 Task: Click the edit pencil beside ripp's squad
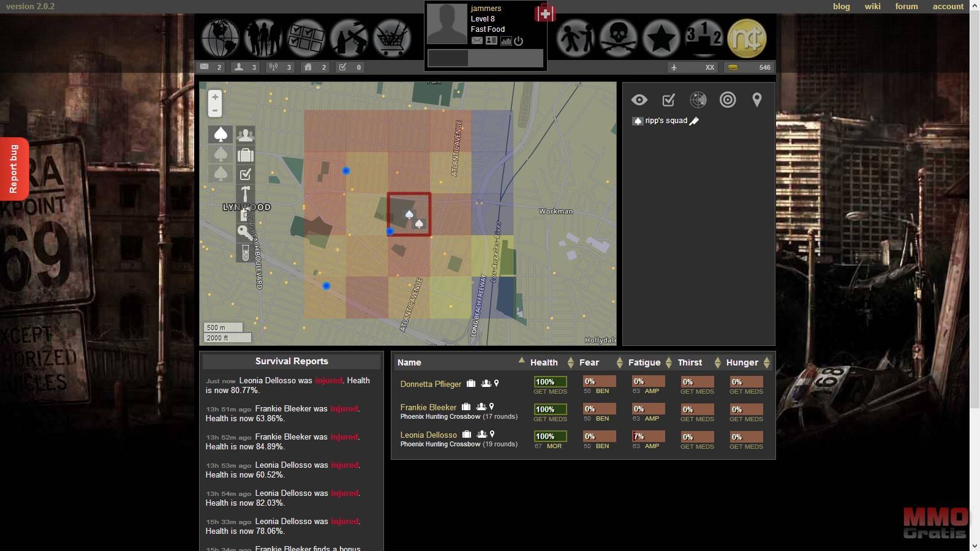click(694, 121)
